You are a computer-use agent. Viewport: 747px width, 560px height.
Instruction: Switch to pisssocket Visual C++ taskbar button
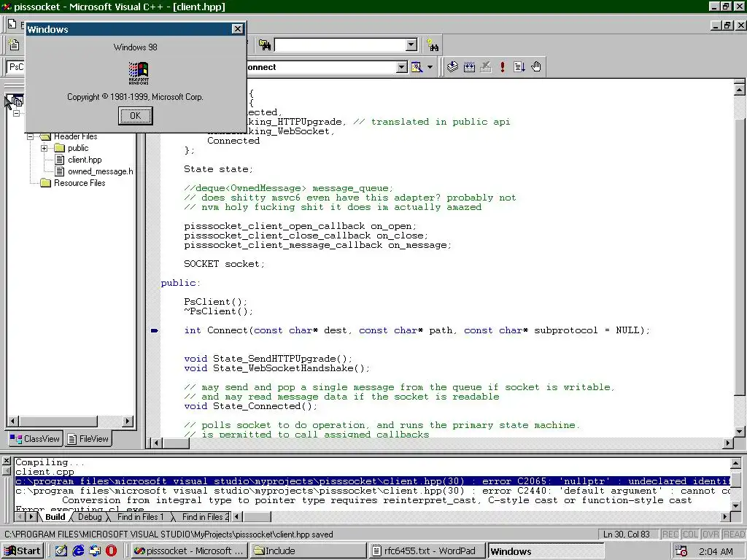coord(189,551)
